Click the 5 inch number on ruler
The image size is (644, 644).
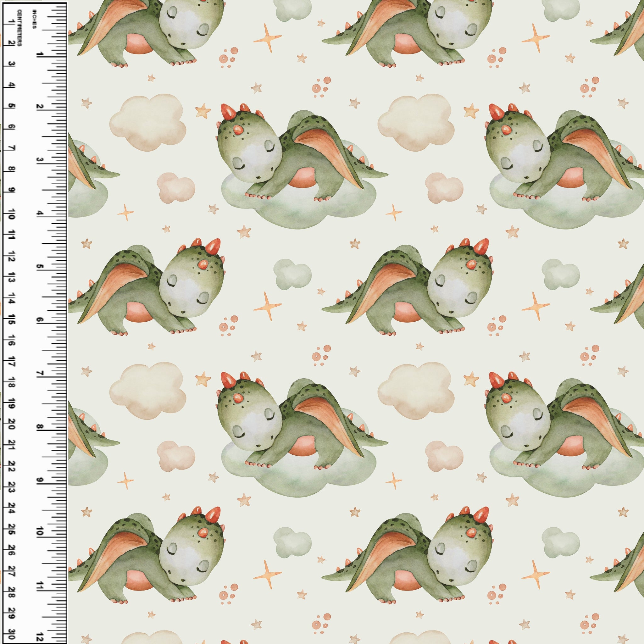pos(41,267)
